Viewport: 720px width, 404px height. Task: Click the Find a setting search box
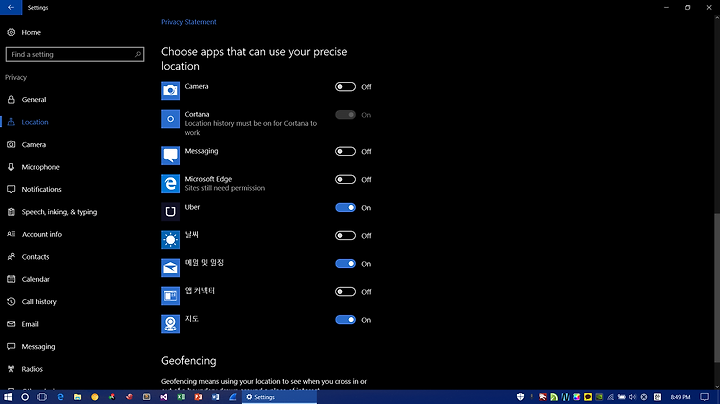[x=75, y=54]
